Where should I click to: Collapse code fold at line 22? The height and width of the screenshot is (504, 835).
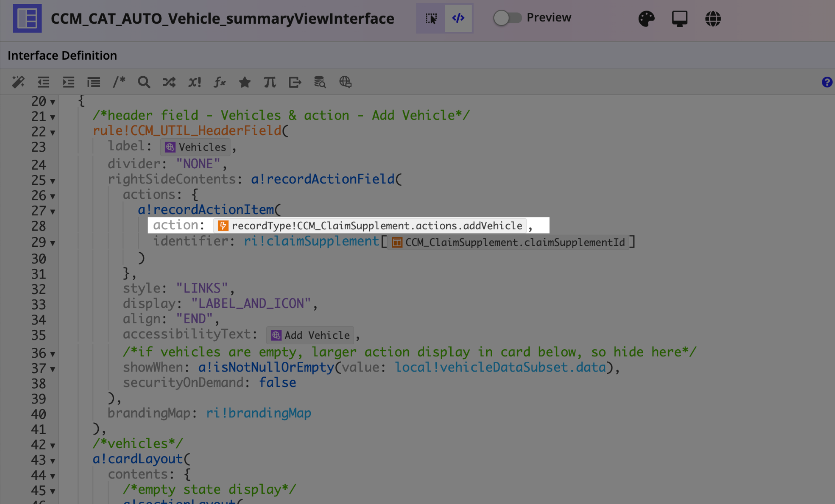[x=53, y=133]
